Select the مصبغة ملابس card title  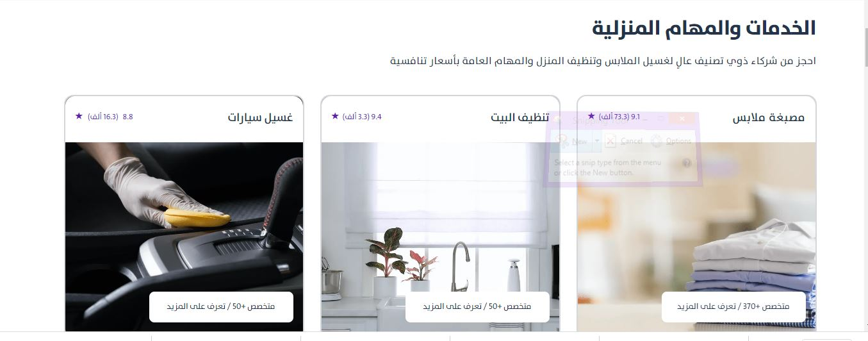769,117
